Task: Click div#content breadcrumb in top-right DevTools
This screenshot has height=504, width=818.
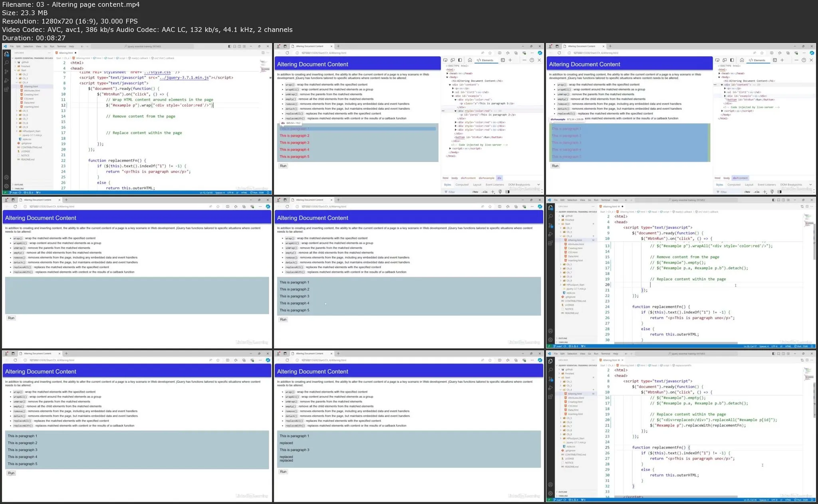Action: tap(741, 178)
